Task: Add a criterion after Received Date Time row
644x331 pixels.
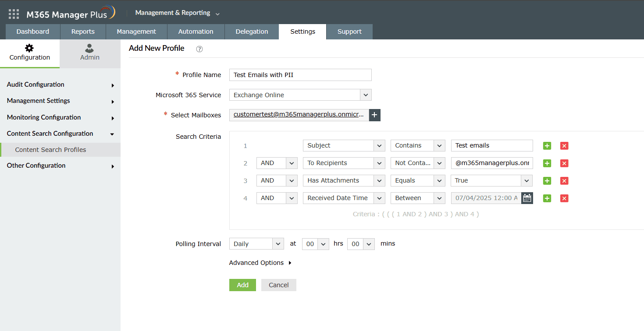Action: pyautogui.click(x=547, y=198)
